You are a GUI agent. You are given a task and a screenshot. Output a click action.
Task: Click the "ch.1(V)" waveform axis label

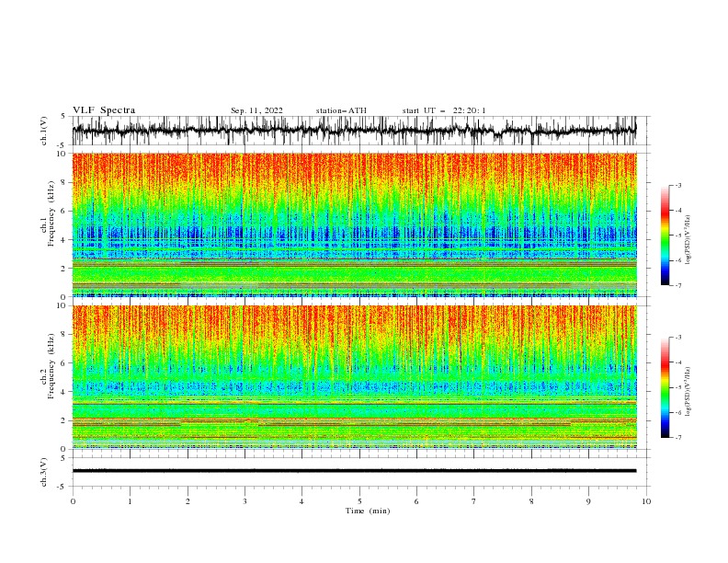pyautogui.click(x=44, y=131)
